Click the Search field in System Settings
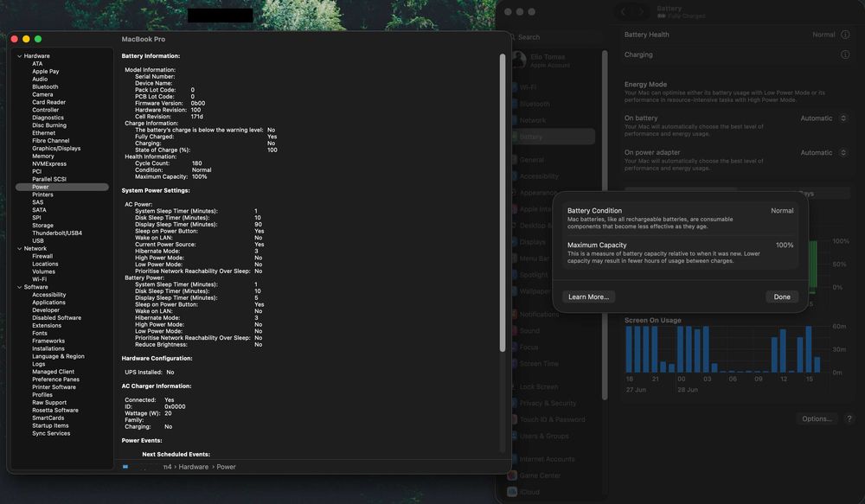865x504 pixels. (554, 37)
